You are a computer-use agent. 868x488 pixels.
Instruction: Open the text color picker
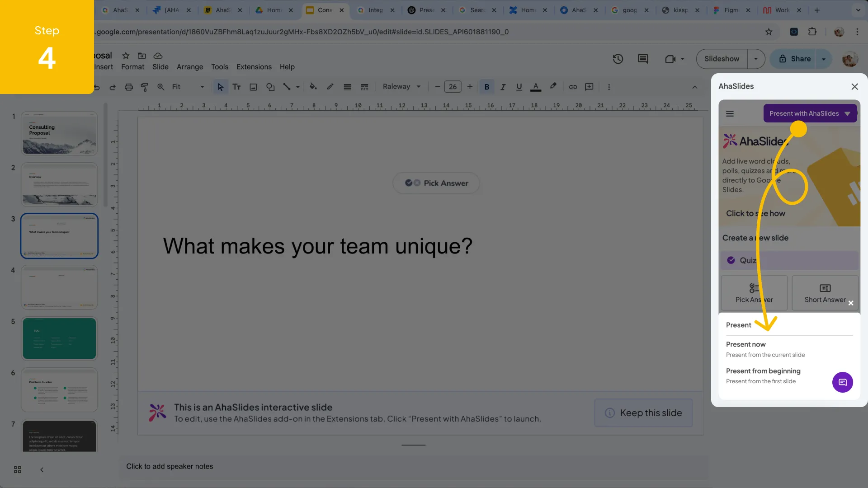[536, 87]
